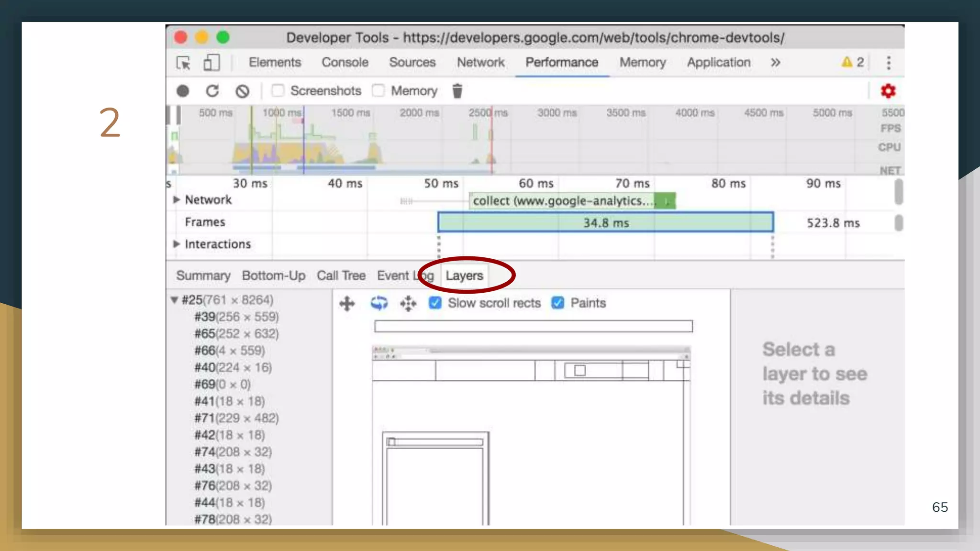Click the reload and profile icon
This screenshot has height=551, width=980.
click(x=212, y=91)
